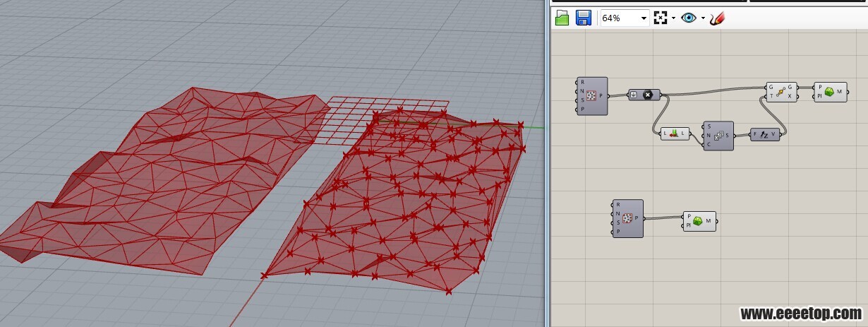Screen dimensions: 868x327
Task: Expand the arrow beside the eye icon
Action: coord(703,18)
